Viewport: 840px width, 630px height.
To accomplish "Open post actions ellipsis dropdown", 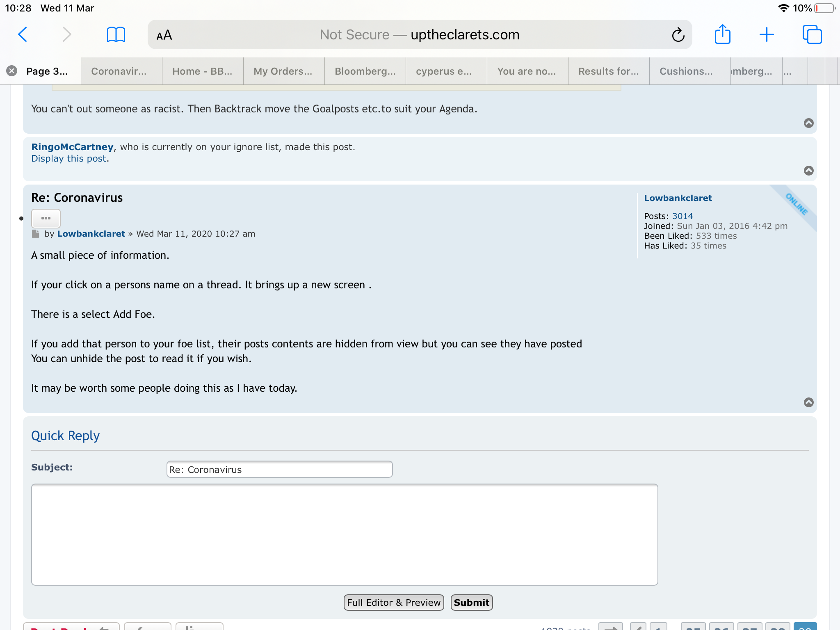I will [46, 218].
